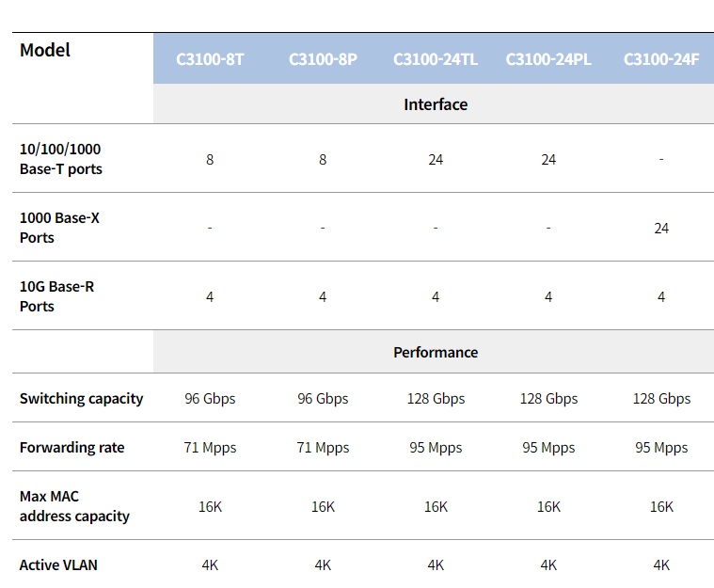This screenshot has width=714, height=588.
Task: Click the 10G Base-R Ports row label
Action: tap(57, 296)
